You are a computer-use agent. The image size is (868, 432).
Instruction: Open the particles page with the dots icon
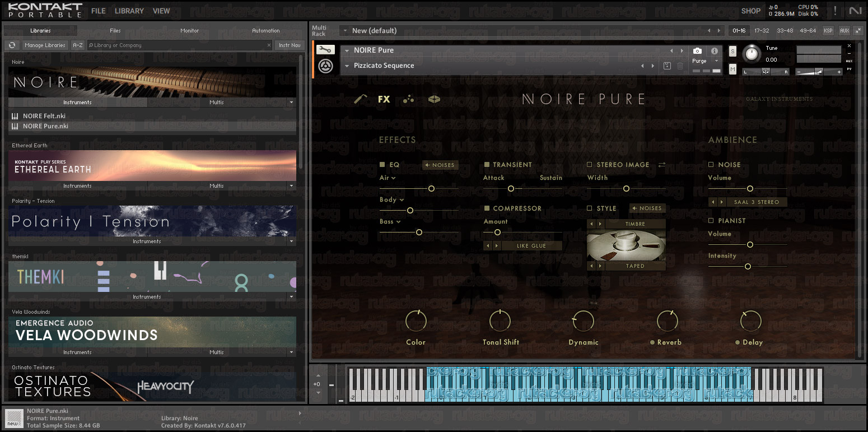(x=409, y=99)
